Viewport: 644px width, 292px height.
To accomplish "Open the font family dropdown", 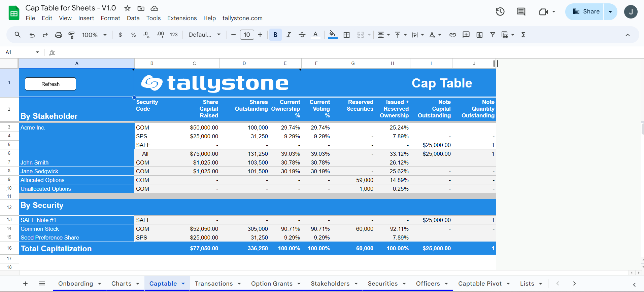I will tap(205, 35).
